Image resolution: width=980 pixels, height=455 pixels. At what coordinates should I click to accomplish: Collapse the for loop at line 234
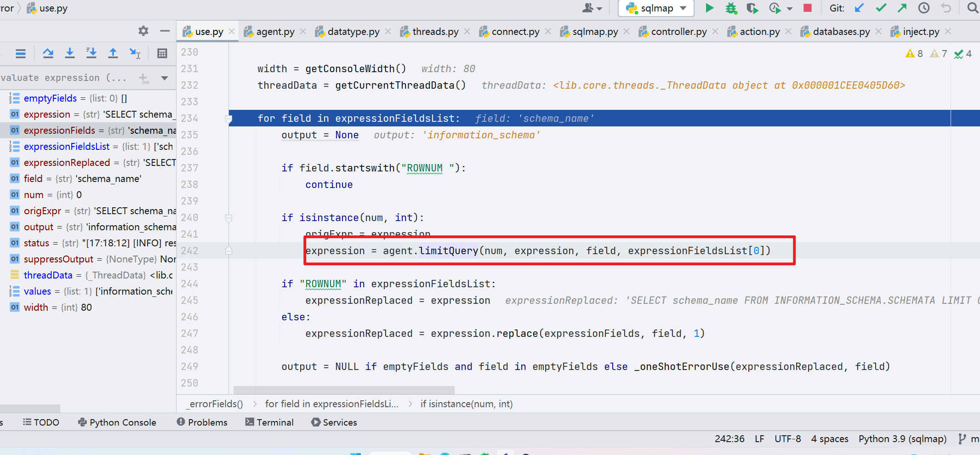click(228, 119)
